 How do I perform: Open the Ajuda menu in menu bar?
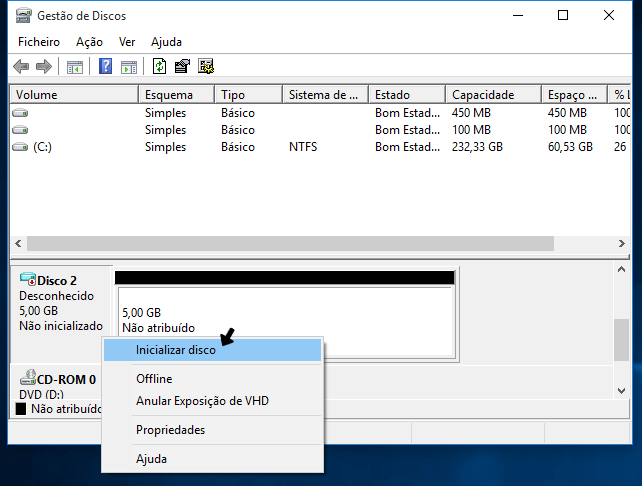(x=166, y=42)
